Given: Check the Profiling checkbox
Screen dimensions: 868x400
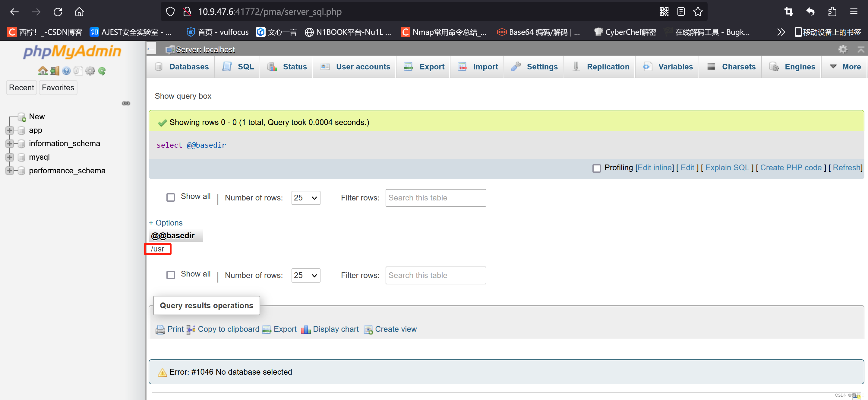Looking at the screenshot, I should click(x=597, y=168).
